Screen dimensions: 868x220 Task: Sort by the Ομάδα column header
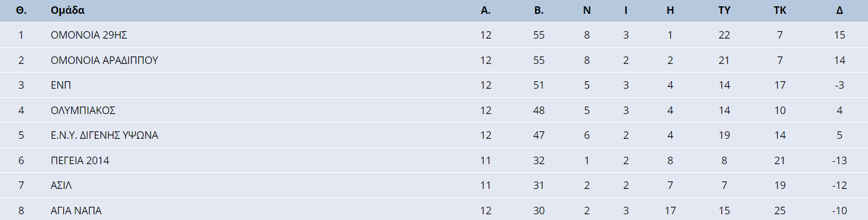[68, 10]
